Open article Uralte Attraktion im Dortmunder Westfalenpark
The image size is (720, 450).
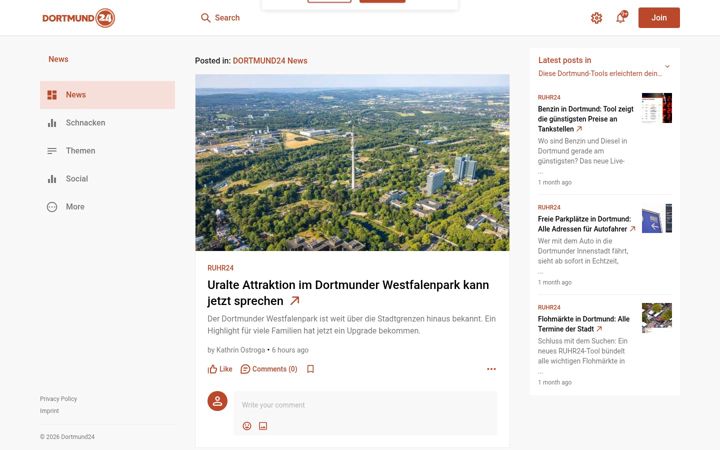coord(348,293)
